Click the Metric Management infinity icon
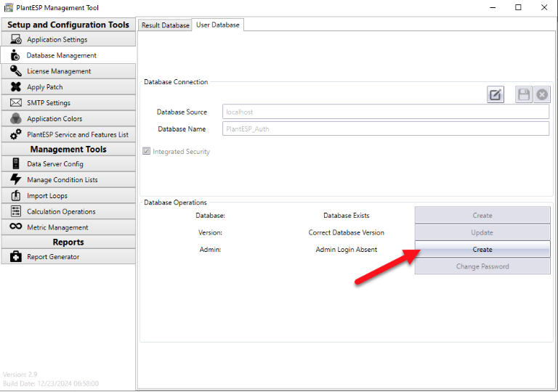Viewport: 558px width, 392px height. point(16,226)
